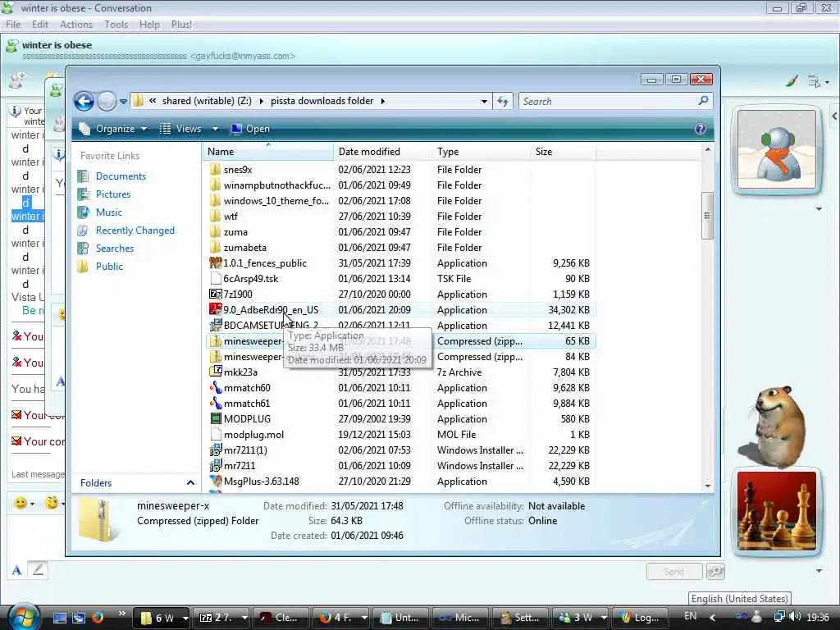Open Searches favorite link
The width and height of the screenshot is (840, 630).
115,249
